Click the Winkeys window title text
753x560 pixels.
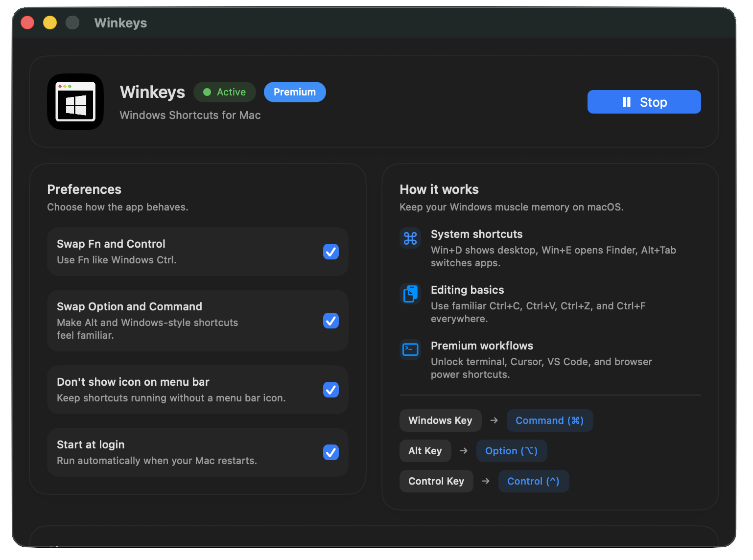pyautogui.click(x=120, y=23)
